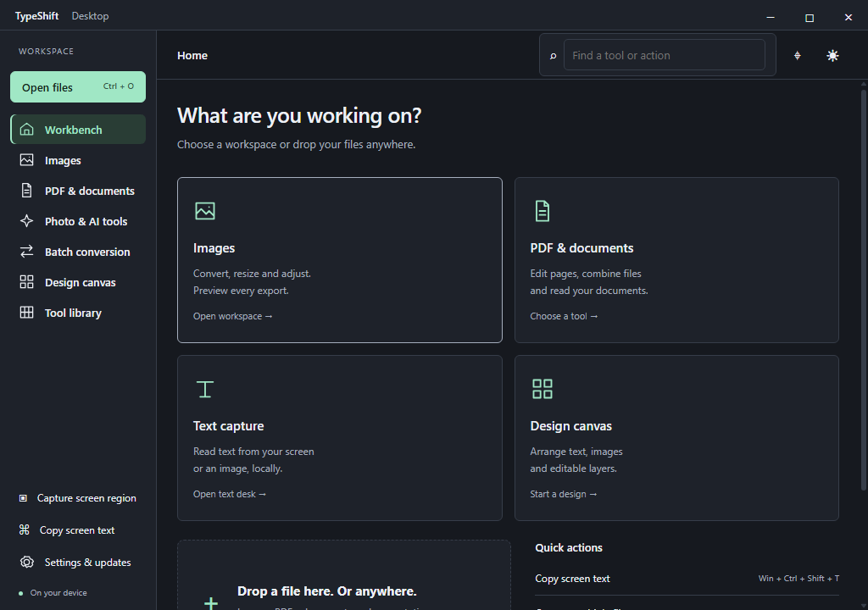Focus the Find a tool or action field
This screenshot has height=610, width=868.
coord(665,55)
